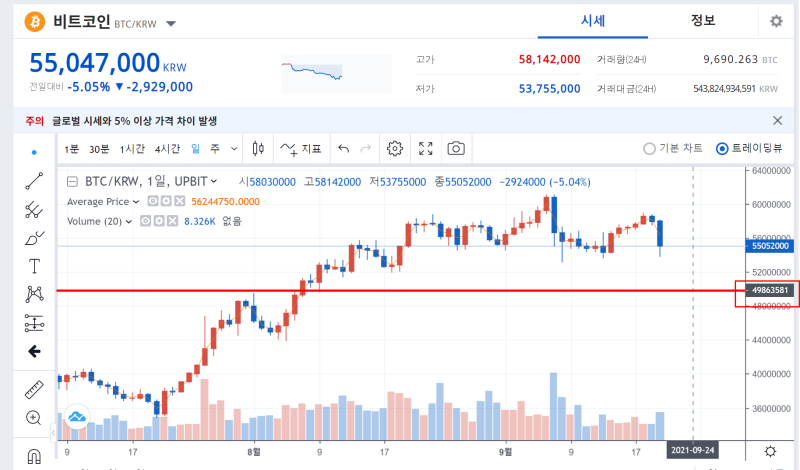Viewport: 800px width, 470px height.
Task: Click the 2021-09-24 date label
Action: pyautogui.click(x=692, y=450)
